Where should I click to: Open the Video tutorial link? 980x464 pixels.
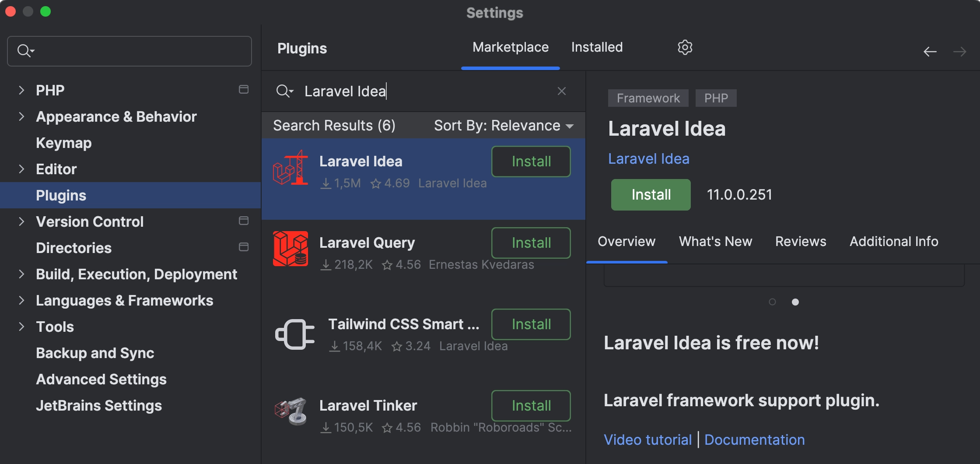(x=647, y=439)
